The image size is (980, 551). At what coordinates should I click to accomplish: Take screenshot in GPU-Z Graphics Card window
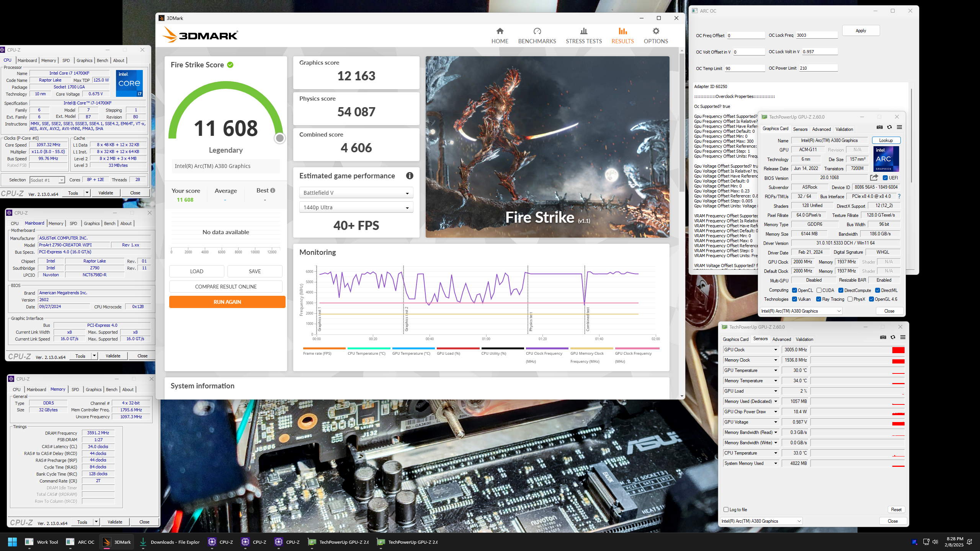tap(880, 127)
